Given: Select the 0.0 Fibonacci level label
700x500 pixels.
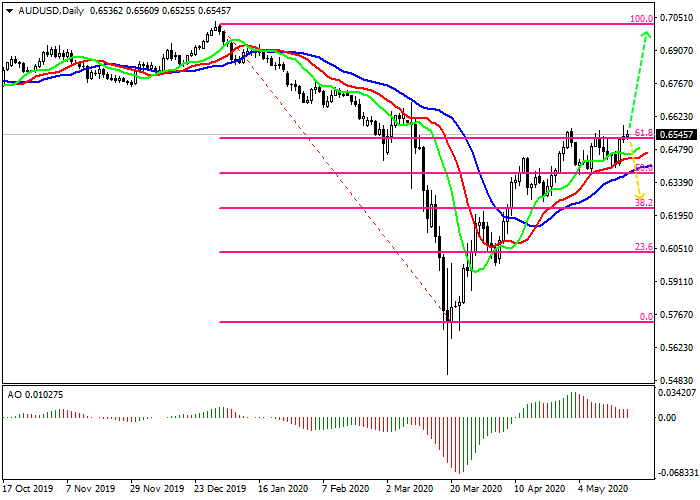Looking at the screenshot, I should tap(646, 316).
